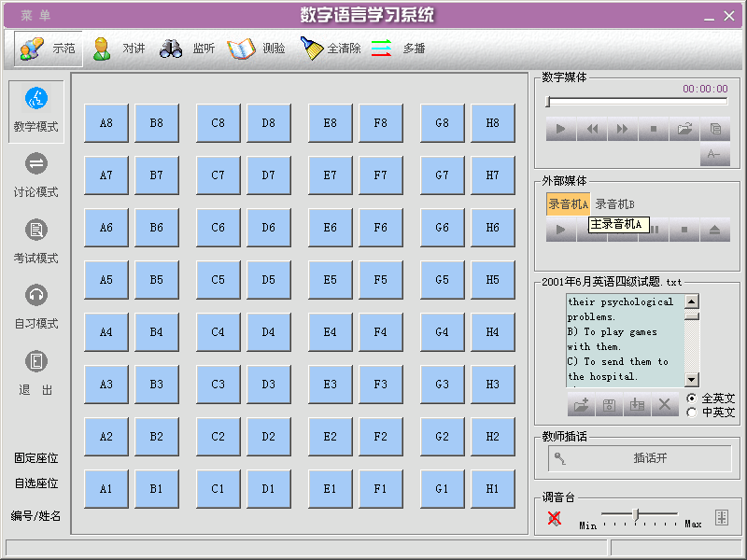This screenshot has height=560, width=747.
Task: Click the mute speaker icon in 调音台
Action: tap(554, 517)
